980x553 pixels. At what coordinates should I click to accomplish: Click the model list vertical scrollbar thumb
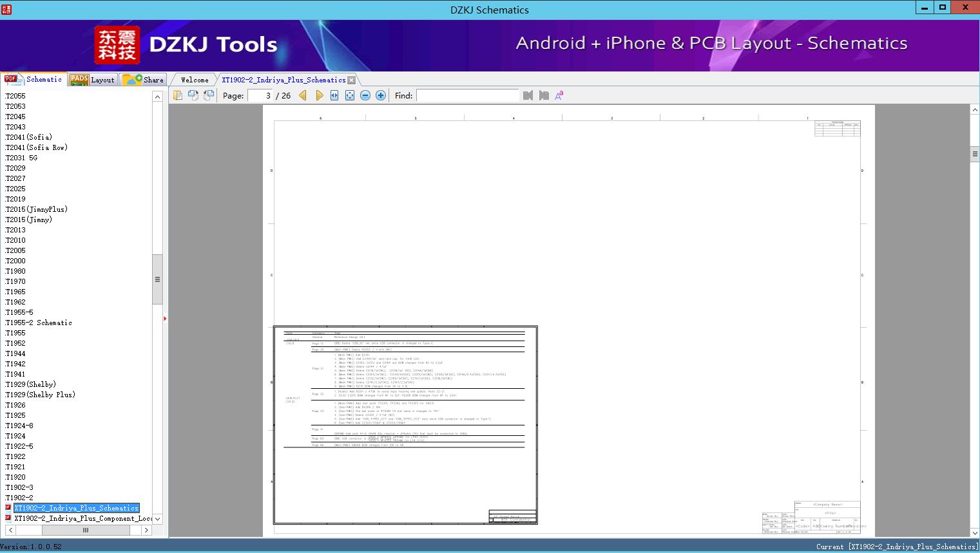(157, 279)
